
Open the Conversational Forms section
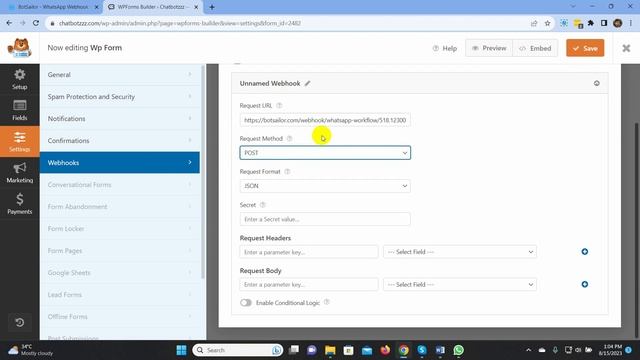120,184
